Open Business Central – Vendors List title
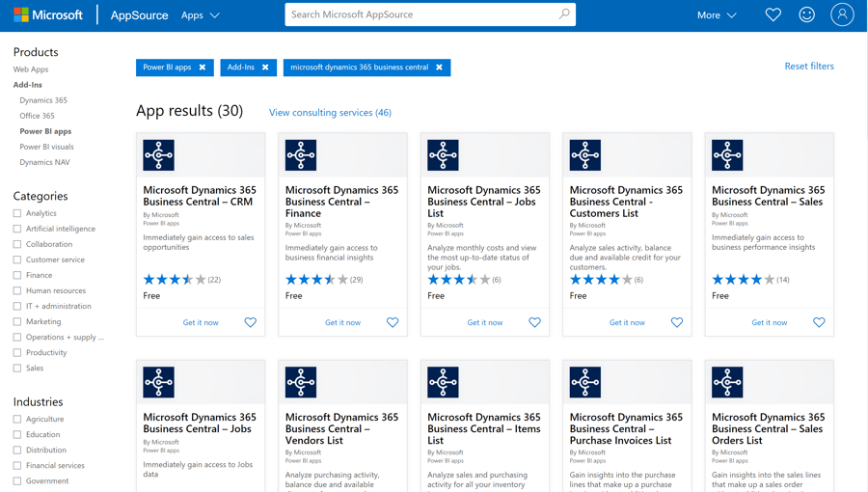This screenshot has height=492, width=868. point(341,428)
